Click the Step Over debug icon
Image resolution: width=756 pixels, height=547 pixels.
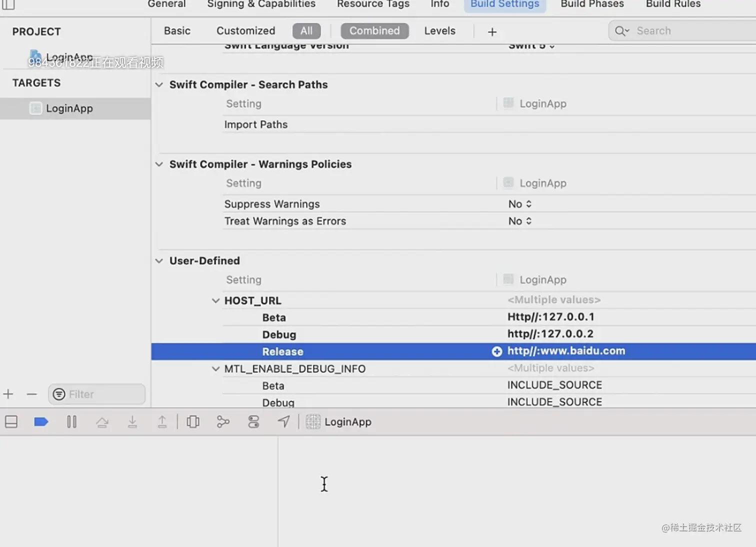102,422
